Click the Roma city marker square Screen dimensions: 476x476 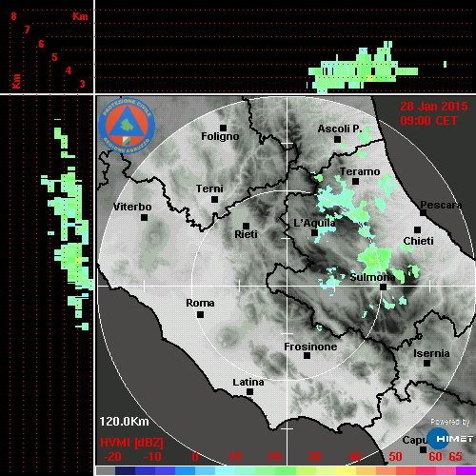[200, 314]
